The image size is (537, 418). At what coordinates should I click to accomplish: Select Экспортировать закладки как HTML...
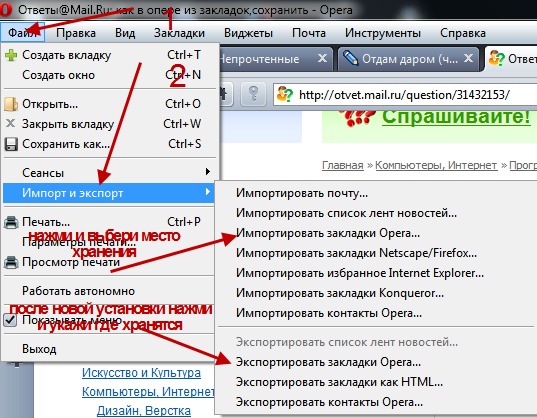point(375,382)
